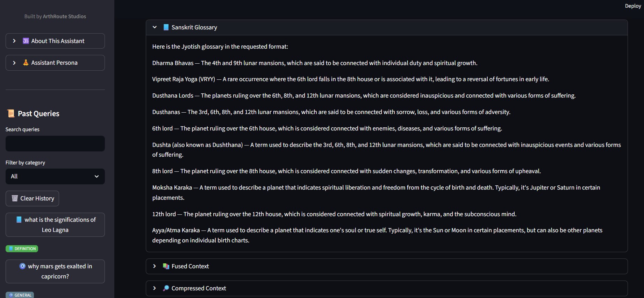The width and height of the screenshot is (644, 298).
Task: Click the scroll icon next to Past Queries
Action: 10,113
